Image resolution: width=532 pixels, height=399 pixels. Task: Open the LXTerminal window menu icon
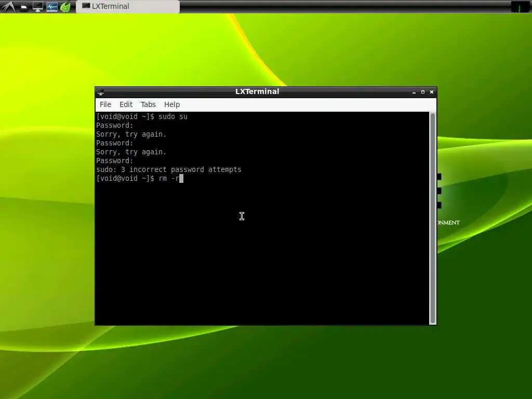[101, 92]
